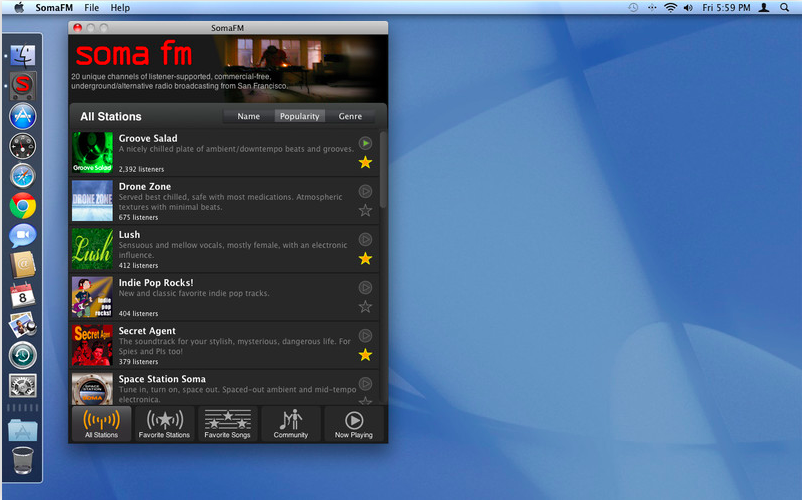
Task: Switch to All Stations tab
Action: (101, 423)
